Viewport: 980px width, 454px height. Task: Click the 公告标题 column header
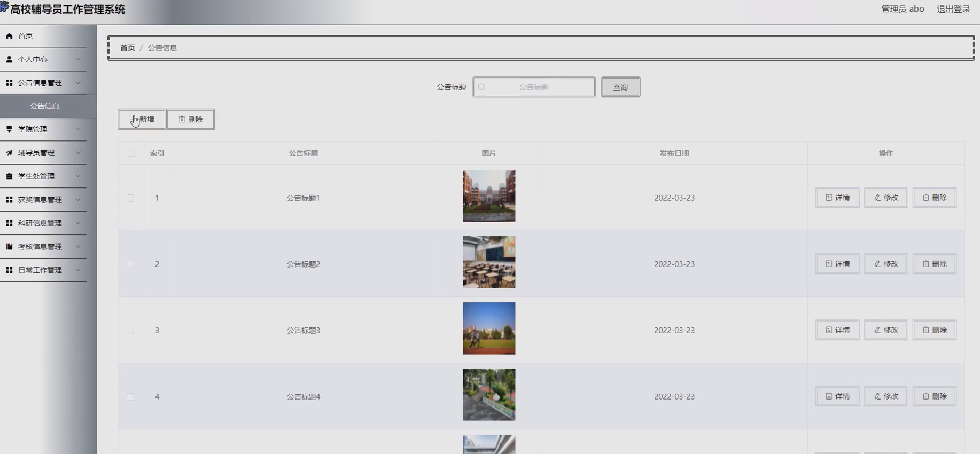(x=304, y=153)
